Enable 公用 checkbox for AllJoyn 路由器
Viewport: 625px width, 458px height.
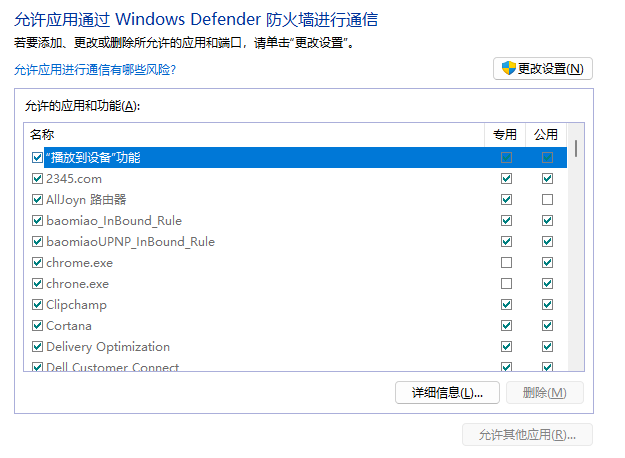(x=547, y=199)
